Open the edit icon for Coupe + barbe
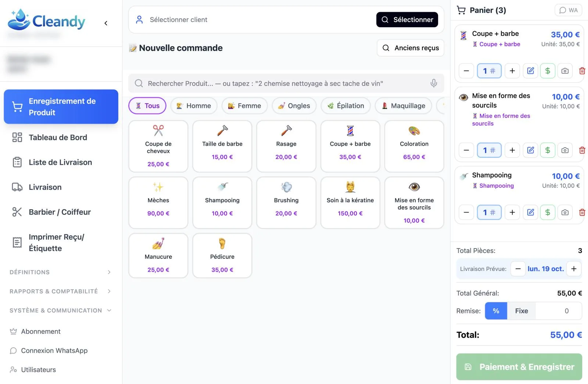The width and height of the screenshot is (588, 384). tap(530, 71)
